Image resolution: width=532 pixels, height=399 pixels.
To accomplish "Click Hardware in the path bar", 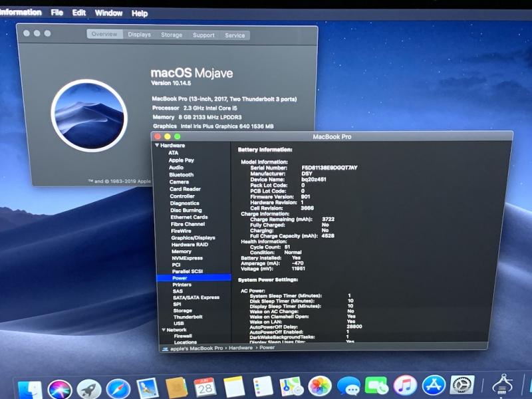I will point(241,348).
